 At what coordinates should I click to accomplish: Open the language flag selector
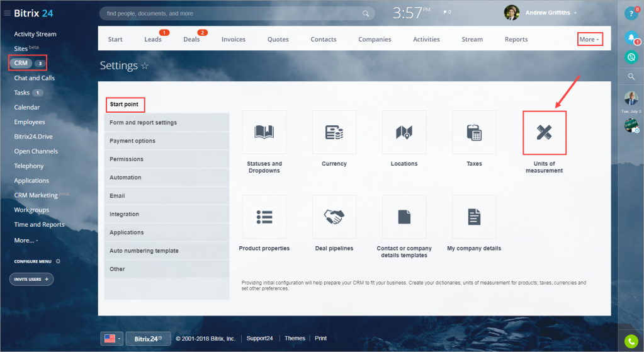pyautogui.click(x=111, y=338)
